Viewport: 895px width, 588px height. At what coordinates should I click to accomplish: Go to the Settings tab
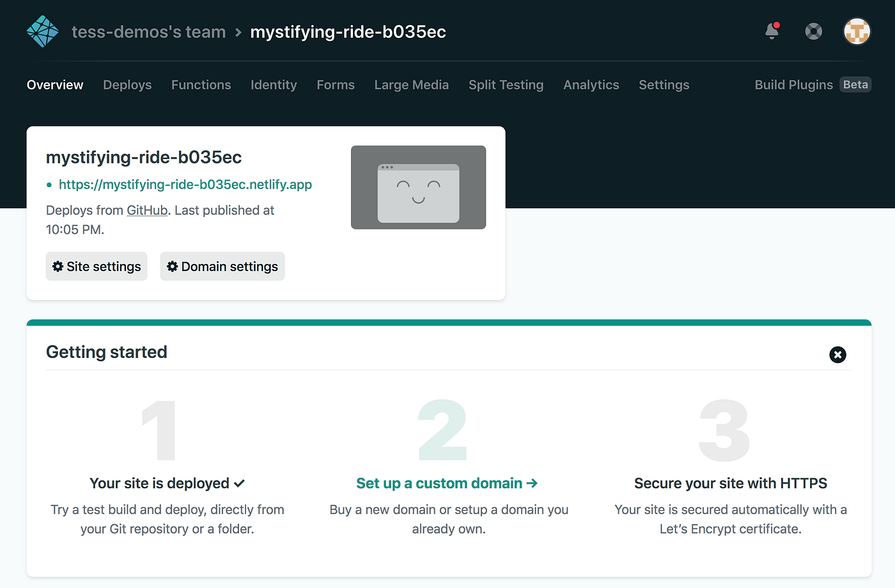(x=664, y=84)
